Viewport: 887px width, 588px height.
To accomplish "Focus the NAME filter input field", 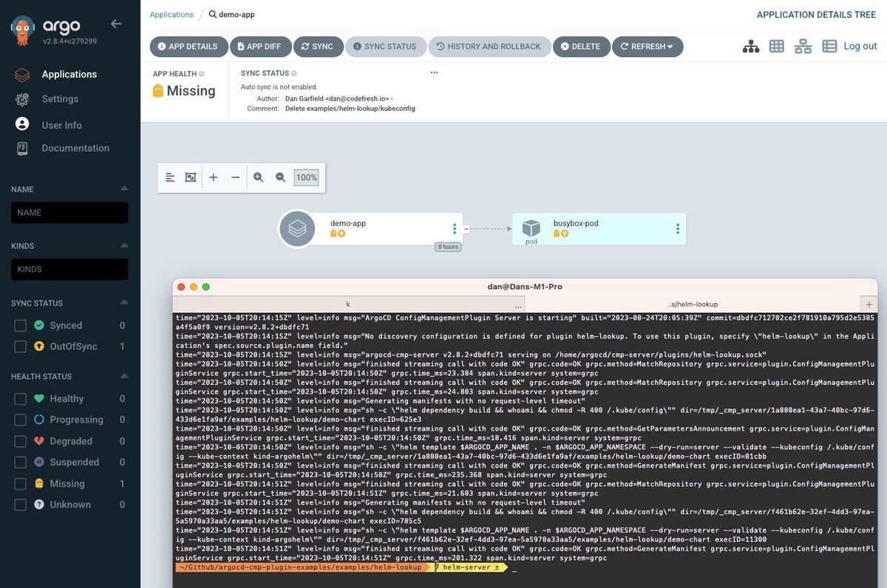I will 69,213.
